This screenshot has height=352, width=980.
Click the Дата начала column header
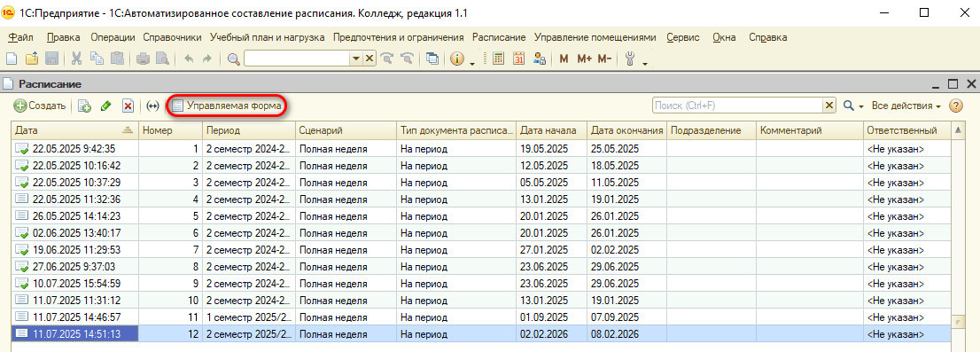551,130
